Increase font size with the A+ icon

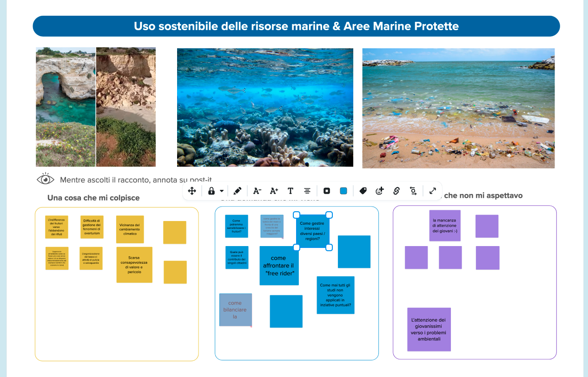tap(274, 191)
